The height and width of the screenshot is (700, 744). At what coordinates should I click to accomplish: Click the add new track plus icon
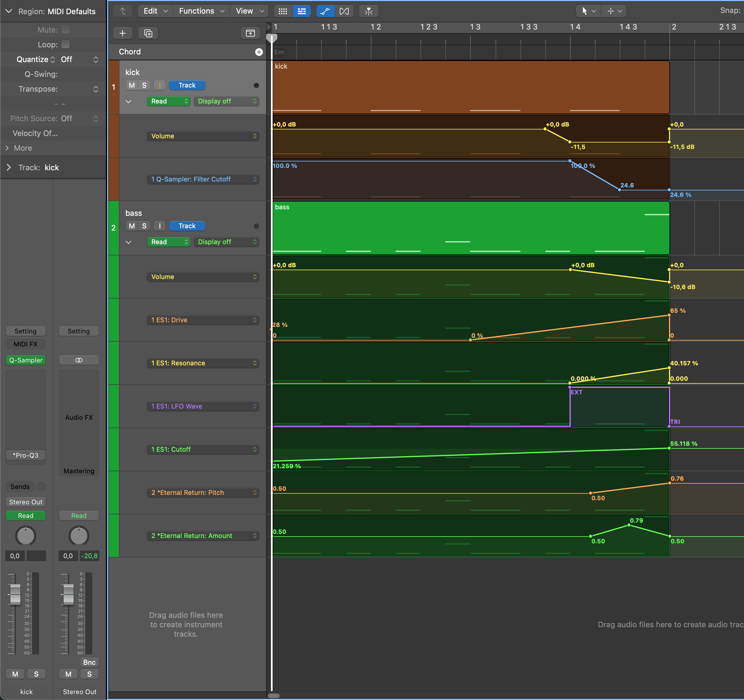click(x=122, y=33)
